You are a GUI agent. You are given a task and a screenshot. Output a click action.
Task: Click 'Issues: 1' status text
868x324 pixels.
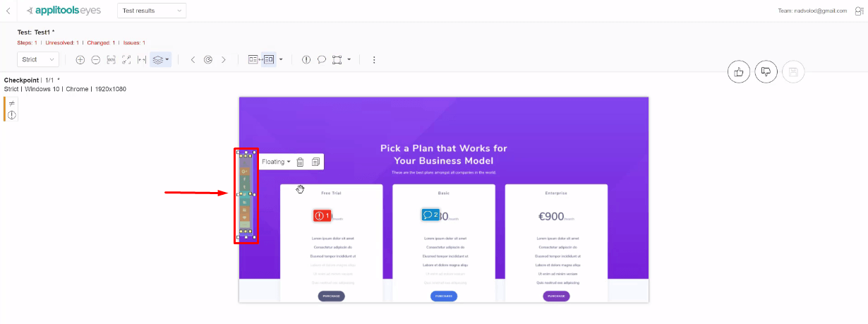click(133, 43)
